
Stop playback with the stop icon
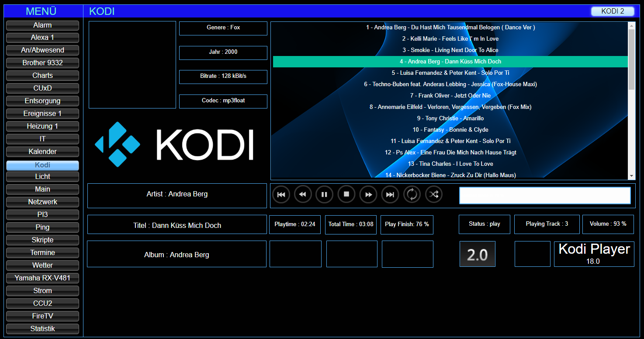(346, 194)
